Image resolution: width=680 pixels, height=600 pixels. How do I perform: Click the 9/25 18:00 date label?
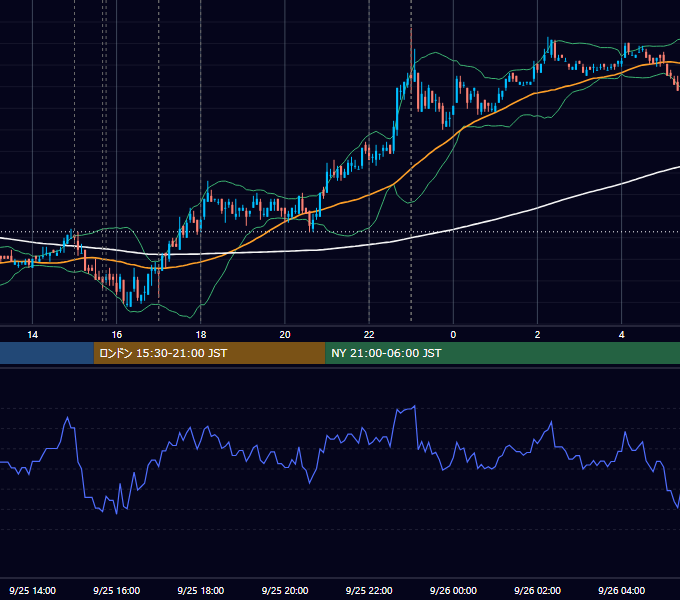point(201,590)
